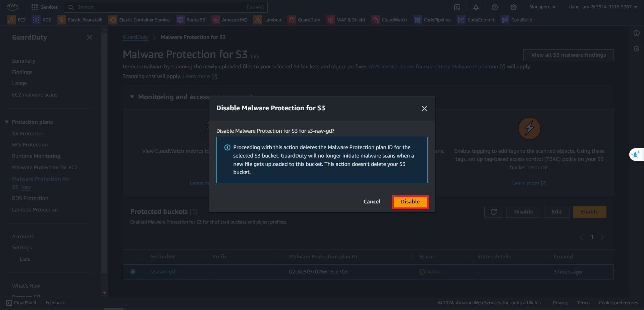Close the Disable Malware Protection dialog
Screen dimensions: 644x310
pos(424,109)
